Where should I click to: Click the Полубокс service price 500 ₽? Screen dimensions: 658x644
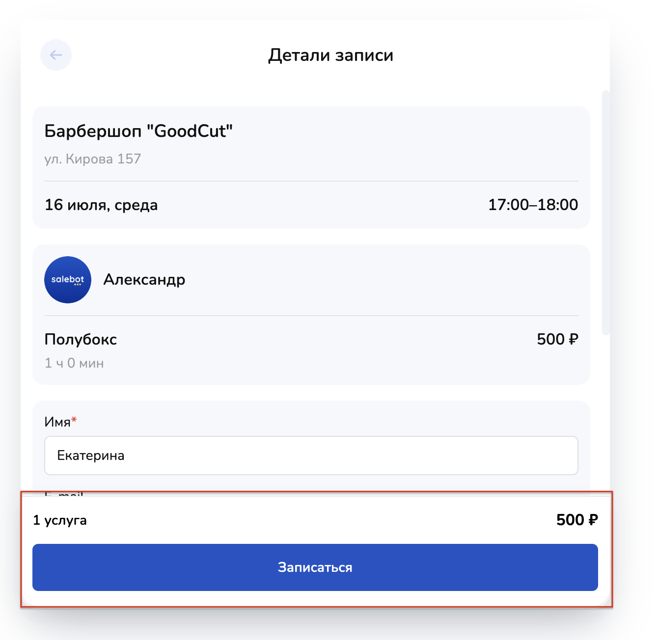click(557, 339)
